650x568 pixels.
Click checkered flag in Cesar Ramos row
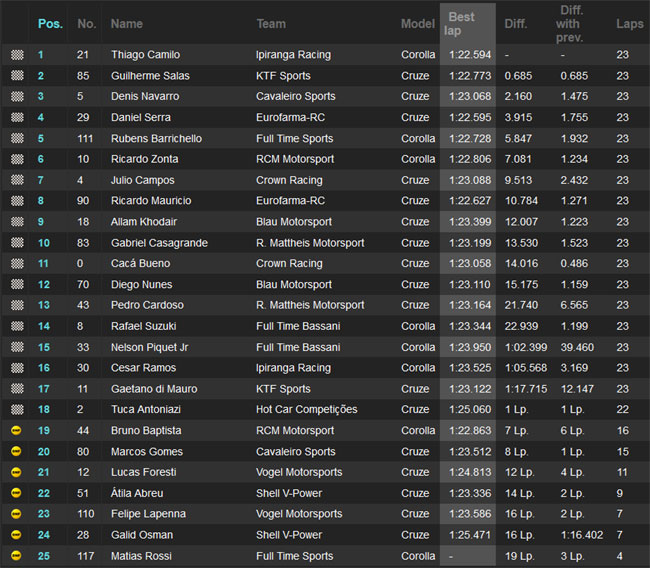(17, 368)
